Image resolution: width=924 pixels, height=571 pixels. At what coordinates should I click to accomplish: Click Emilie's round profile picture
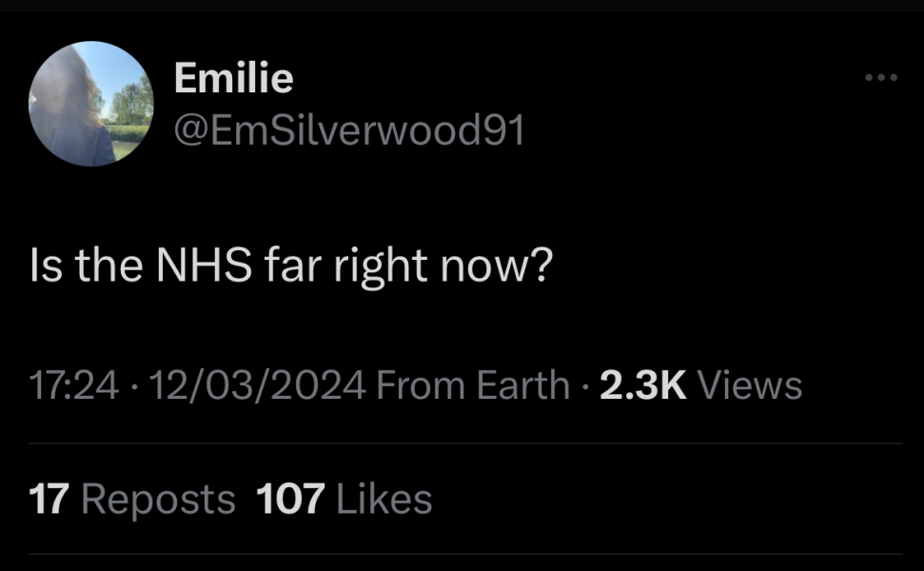coord(91,105)
